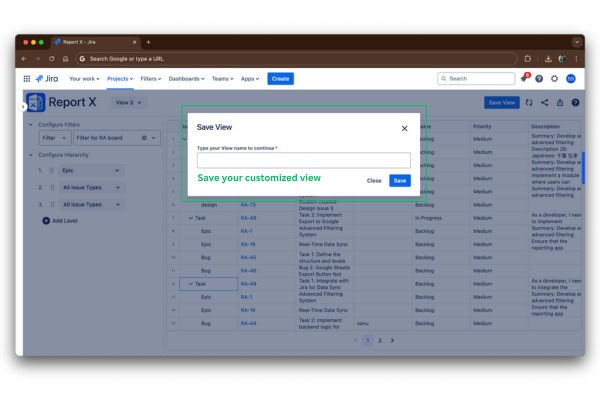Open the Jira help question icon
The height and width of the screenshot is (400, 600).
539,79
